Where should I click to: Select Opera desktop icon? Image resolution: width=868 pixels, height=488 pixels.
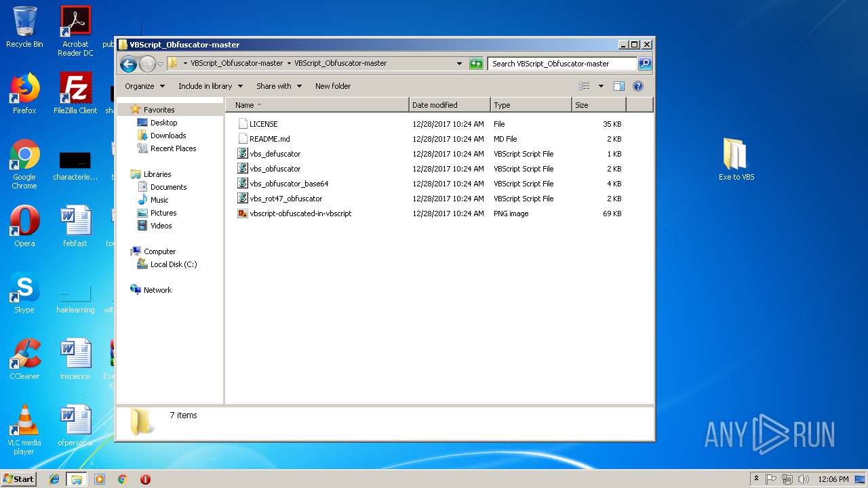tap(24, 226)
